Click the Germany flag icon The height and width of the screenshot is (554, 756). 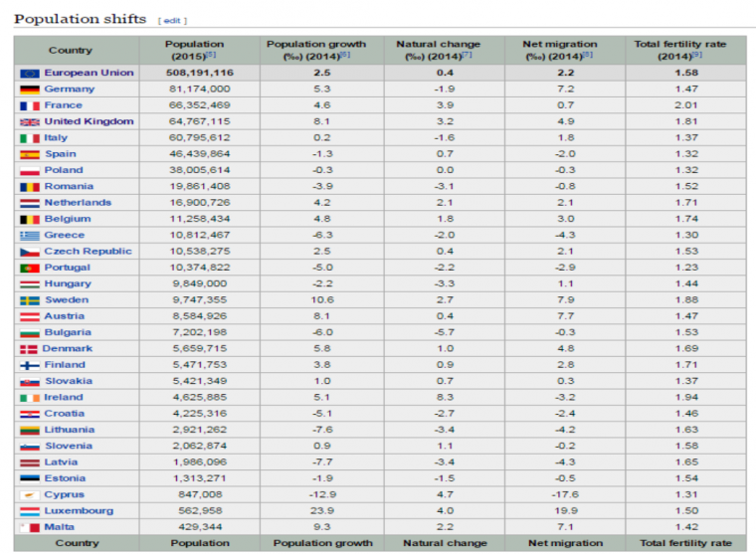click(x=30, y=90)
